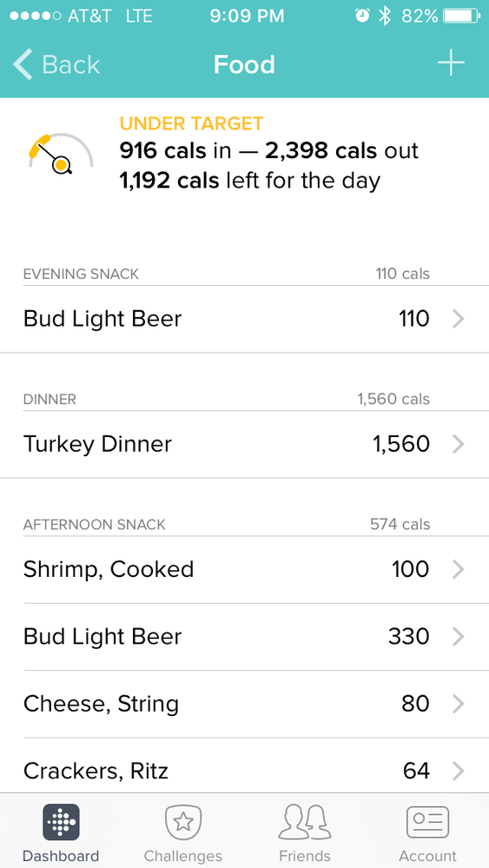Open chevron for 330-calorie Bud Light Beer
This screenshot has width=489, height=868.
pyautogui.click(x=458, y=637)
